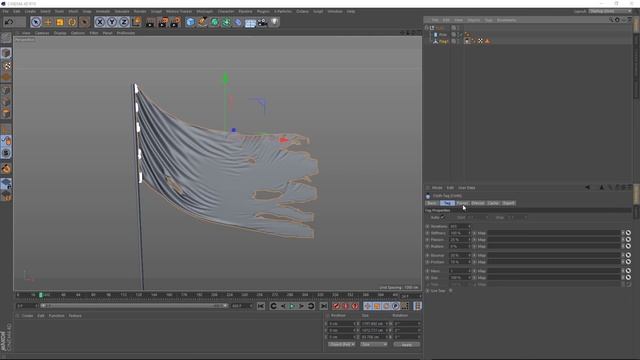Add a Light object
This screenshot has width=640, height=360.
274,22
